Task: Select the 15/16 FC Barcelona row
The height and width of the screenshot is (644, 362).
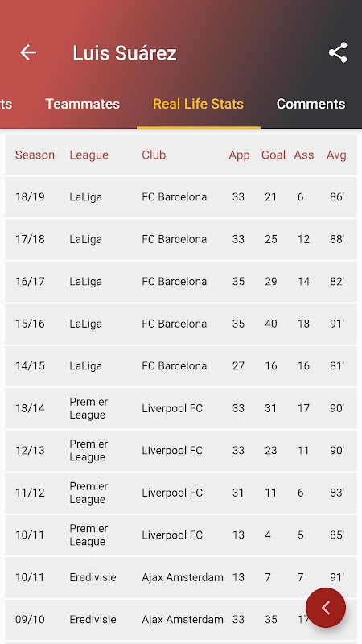Action: [181, 324]
